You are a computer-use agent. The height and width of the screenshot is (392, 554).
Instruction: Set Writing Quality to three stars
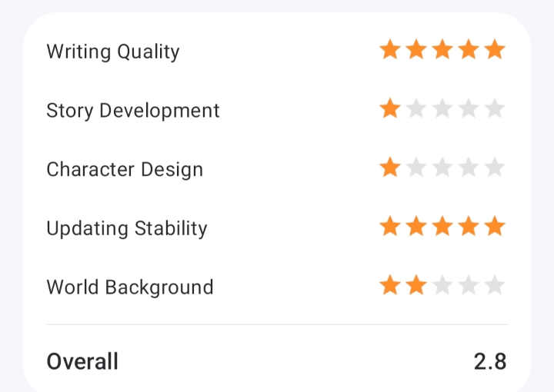point(442,49)
